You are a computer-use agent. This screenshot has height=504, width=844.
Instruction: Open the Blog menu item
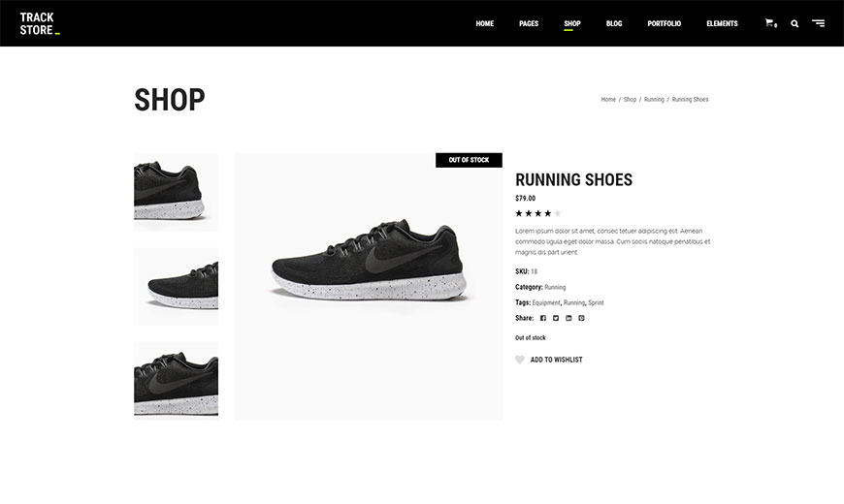(614, 23)
